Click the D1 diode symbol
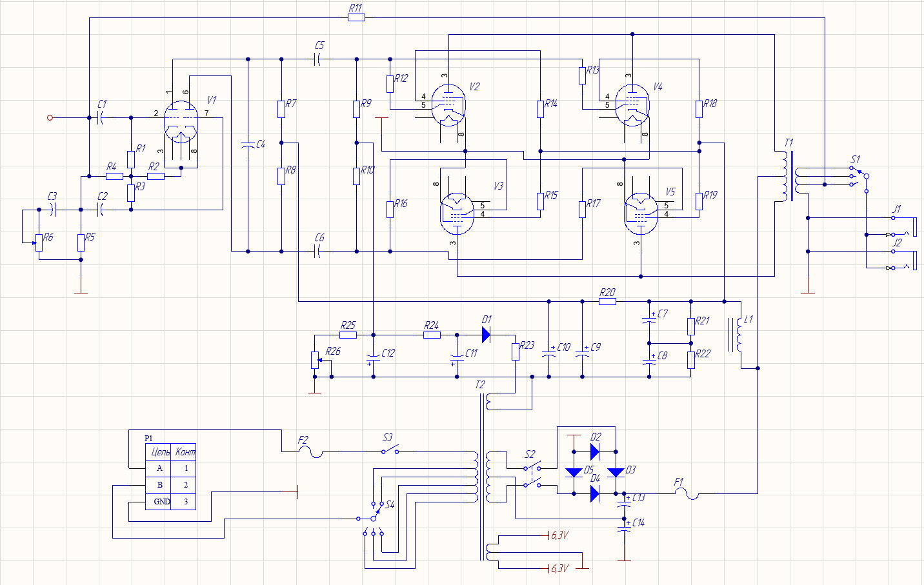This screenshot has height=585, width=924. [x=487, y=335]
